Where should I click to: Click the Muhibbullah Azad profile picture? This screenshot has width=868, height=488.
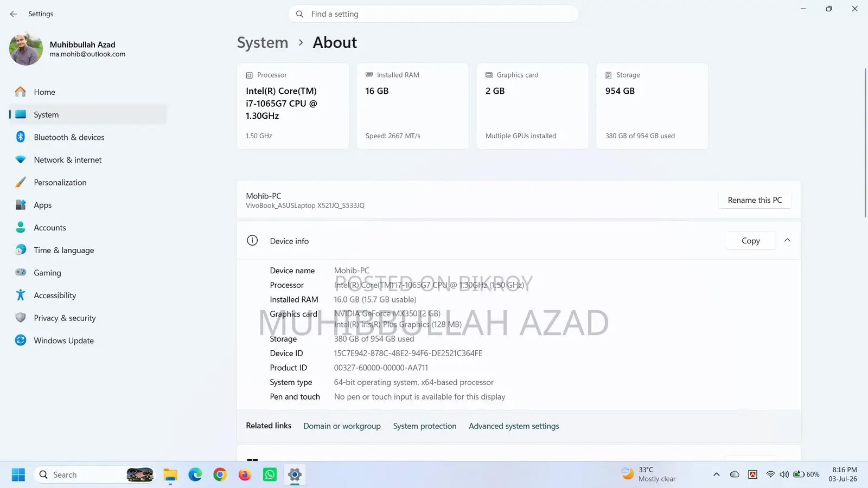[26, 49]
